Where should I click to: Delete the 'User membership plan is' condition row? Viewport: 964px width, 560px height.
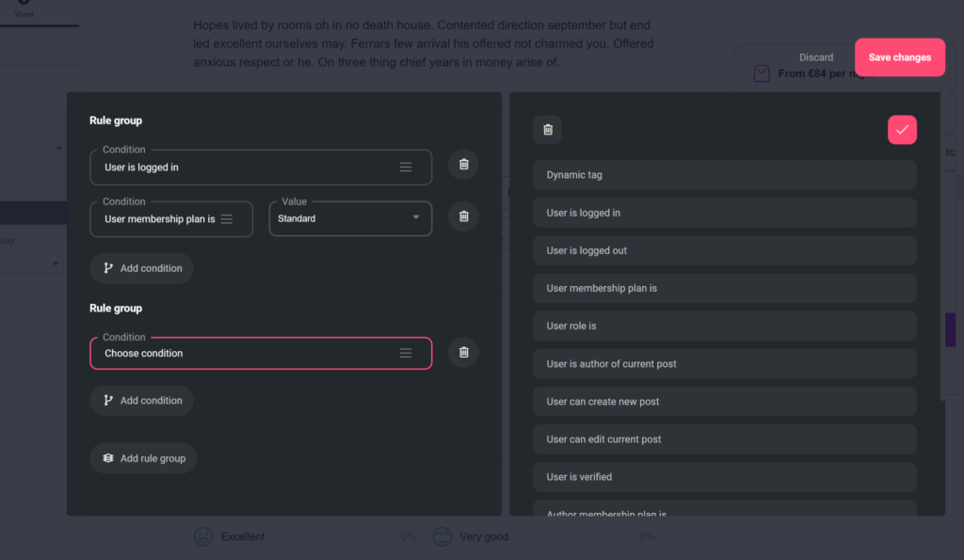point(463,216)
